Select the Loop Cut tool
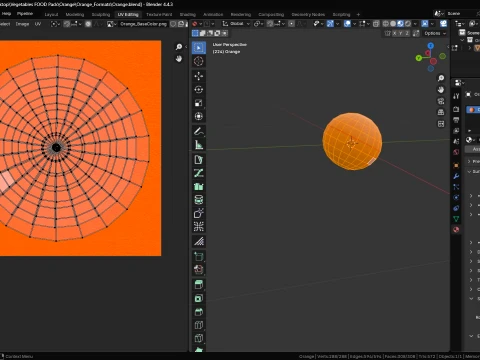The height and width of the screenshot is (360, 480). point(199,325)
